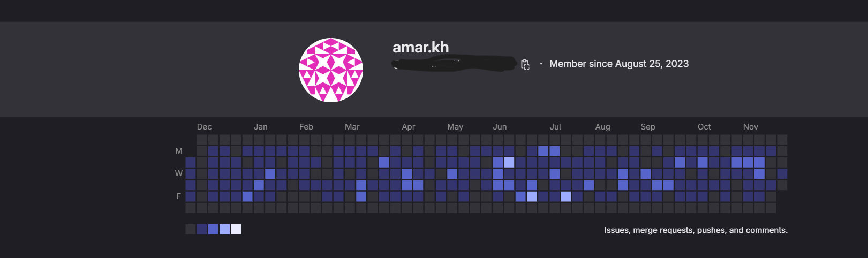Screen dimensions: 868x258
Task: Select the Wednesday cell in the last column
Action: (x=782, y=173)
